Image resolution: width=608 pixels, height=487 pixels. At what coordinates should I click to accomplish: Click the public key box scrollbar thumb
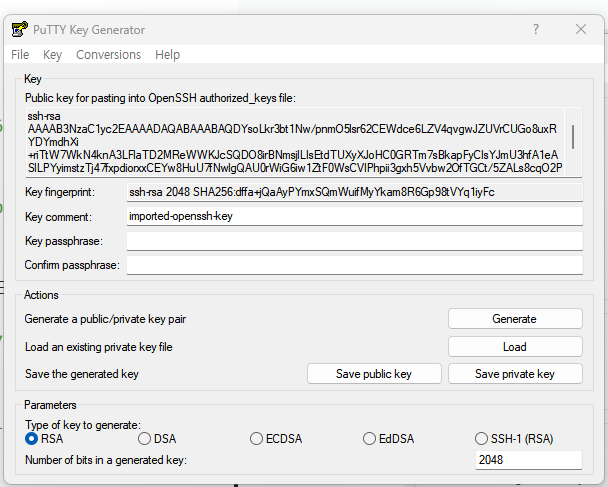[573, 136]
